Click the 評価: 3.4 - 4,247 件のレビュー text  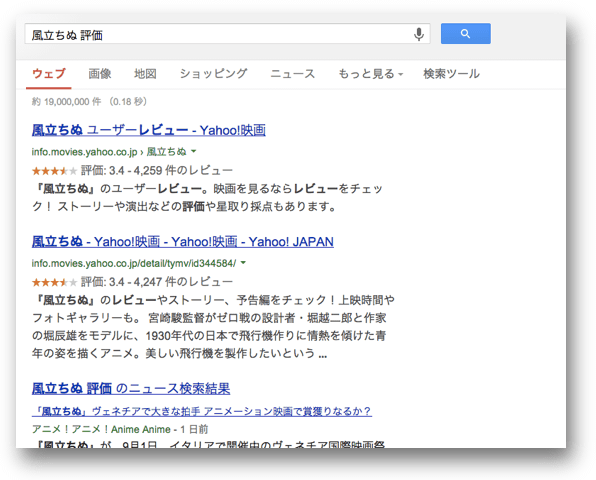[x=157, y=282]
